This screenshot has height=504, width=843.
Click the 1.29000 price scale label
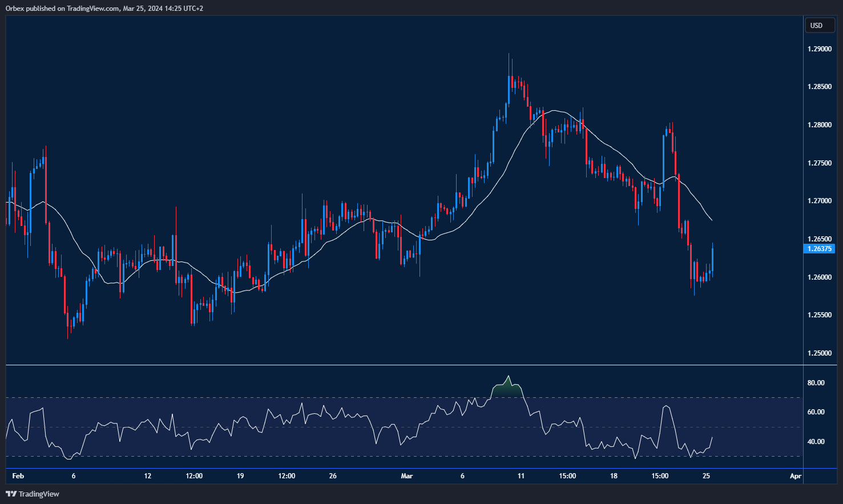tap(819, 49)
